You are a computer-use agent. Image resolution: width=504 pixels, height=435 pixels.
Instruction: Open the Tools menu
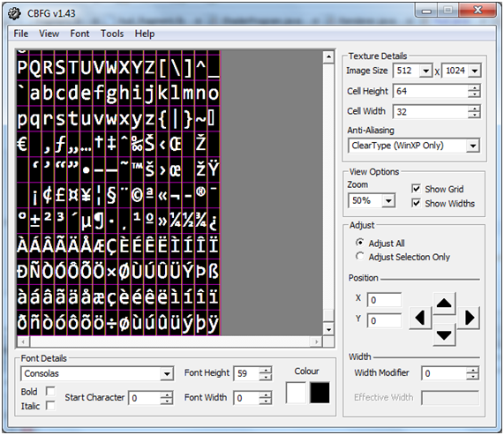pyautogui.click(x=112, y=34)
